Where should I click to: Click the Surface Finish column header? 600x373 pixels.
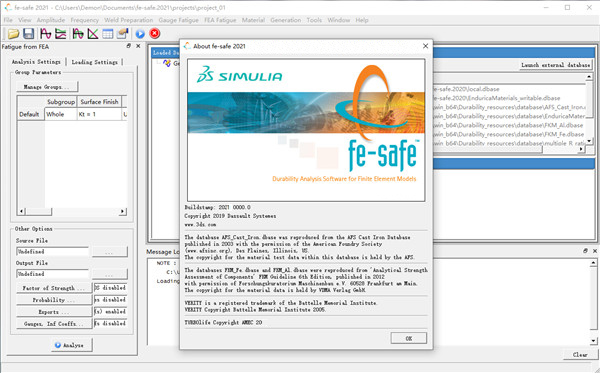99,102
